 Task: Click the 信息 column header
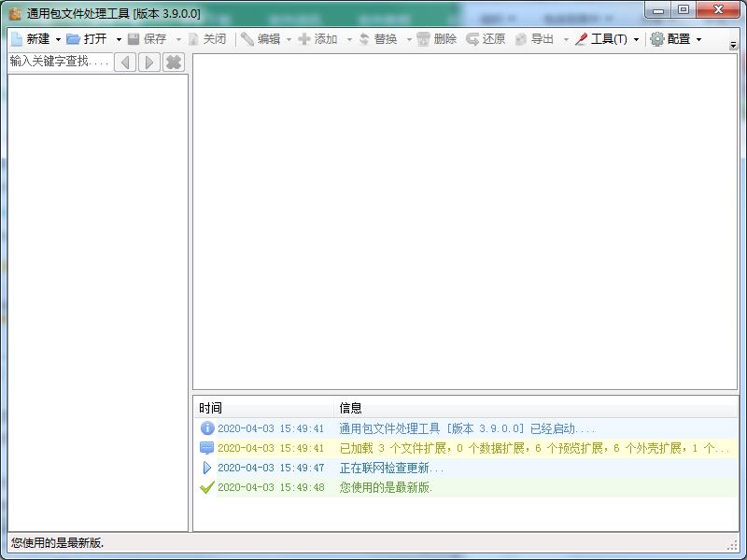tap(536, 408)
